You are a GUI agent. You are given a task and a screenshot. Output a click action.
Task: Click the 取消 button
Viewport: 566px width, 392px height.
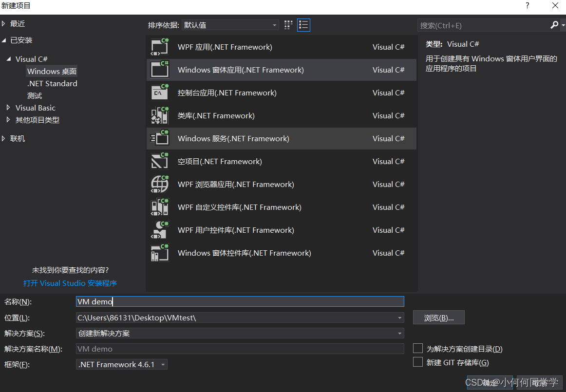point(540,383)
